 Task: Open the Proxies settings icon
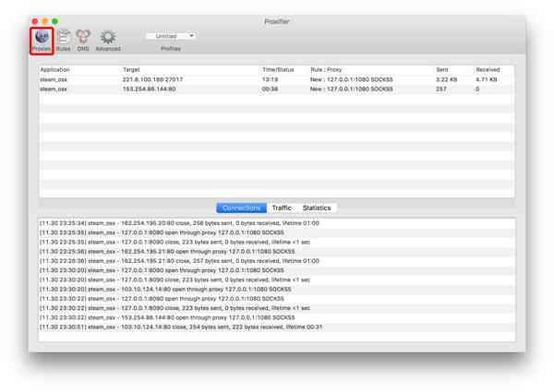click(x=41, y=39)
